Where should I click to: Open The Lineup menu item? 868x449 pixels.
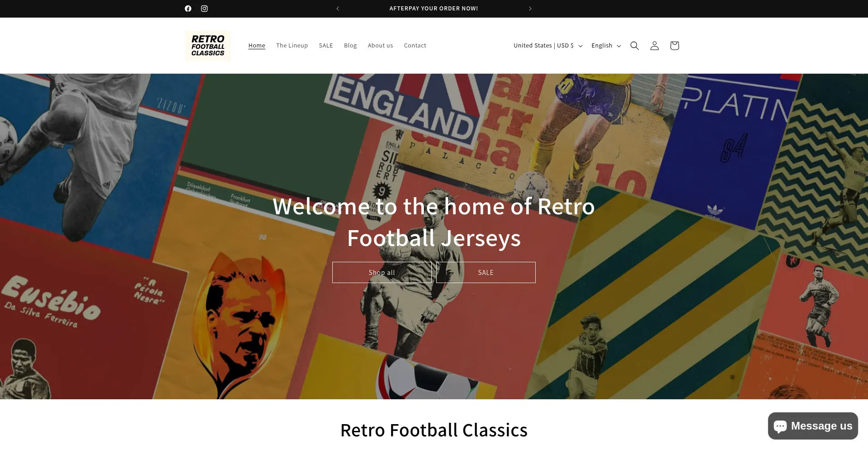292,46
